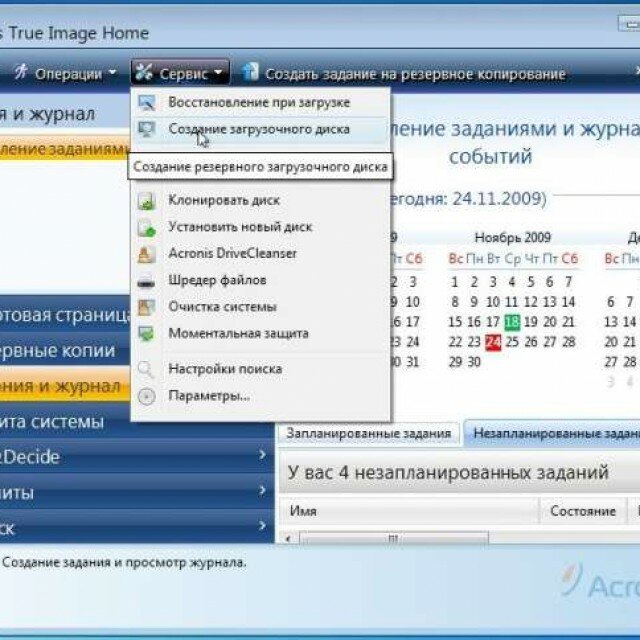Click the Установить новый диск icon
The width and height of the screenshot is (640, 640).
(146, 227)
